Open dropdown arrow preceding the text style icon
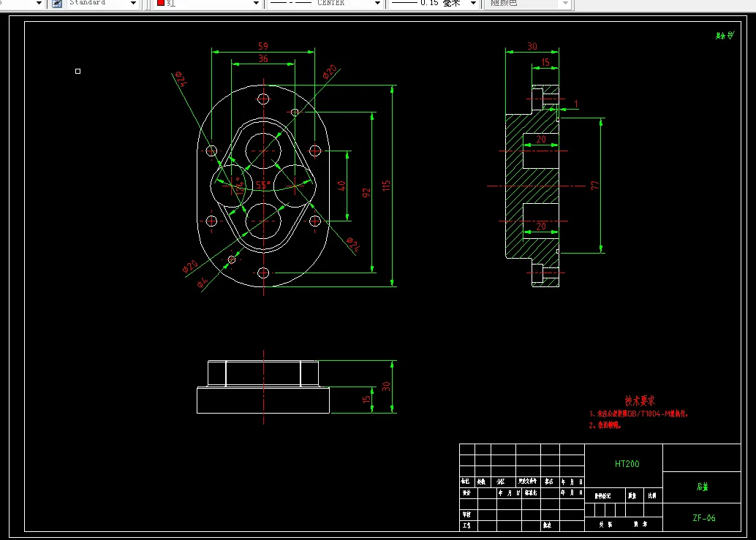 pyautogui.click(x=39, y=4)
